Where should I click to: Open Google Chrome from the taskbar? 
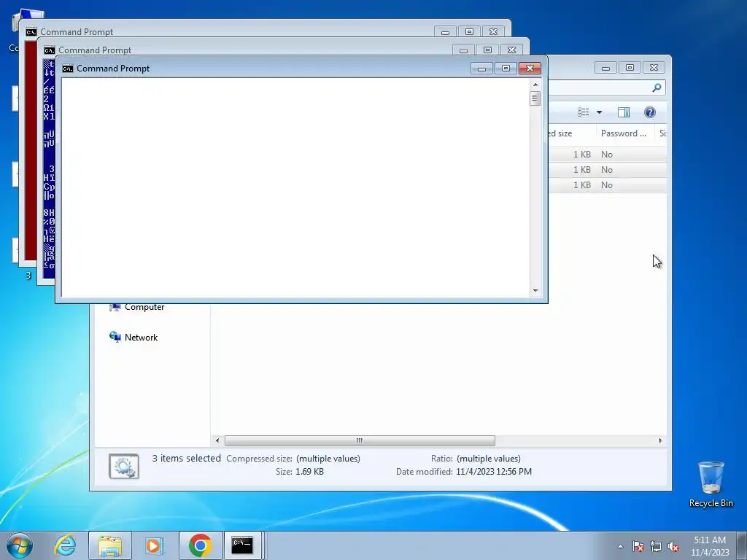click(x=200, y=545)
